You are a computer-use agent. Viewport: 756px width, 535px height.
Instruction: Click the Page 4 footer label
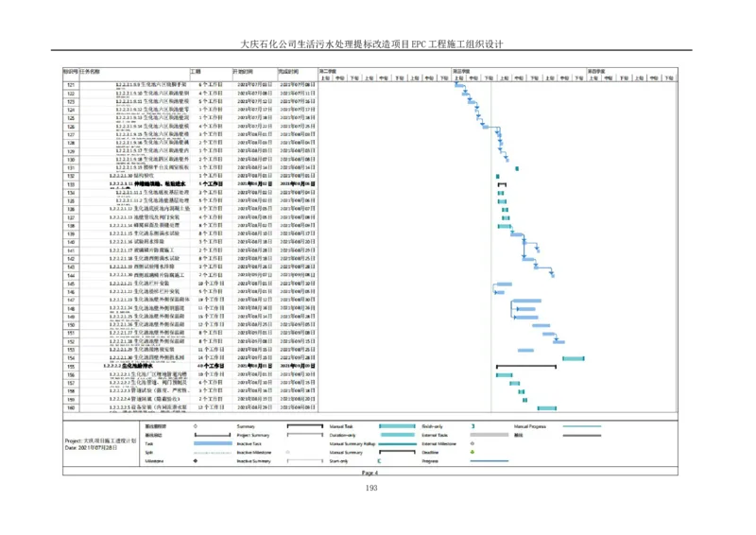pos(369,473)
